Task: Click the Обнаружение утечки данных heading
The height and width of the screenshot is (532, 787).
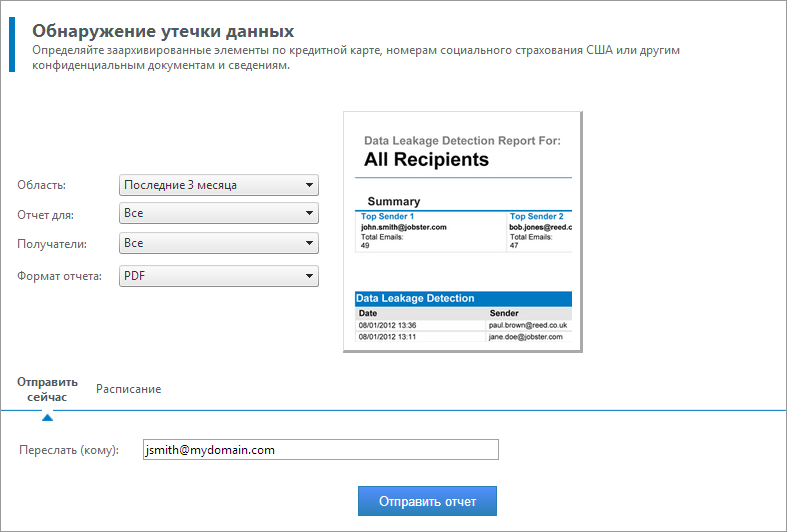Action: point(163,31)
